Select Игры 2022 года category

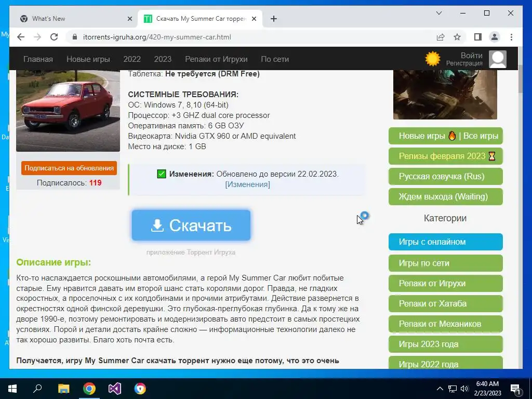pos(445,362)
